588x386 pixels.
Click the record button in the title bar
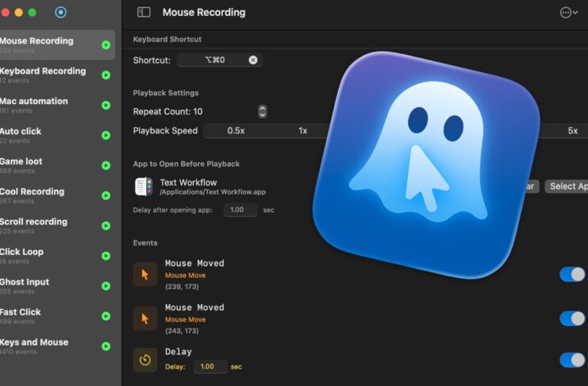[x=61, y=13]
